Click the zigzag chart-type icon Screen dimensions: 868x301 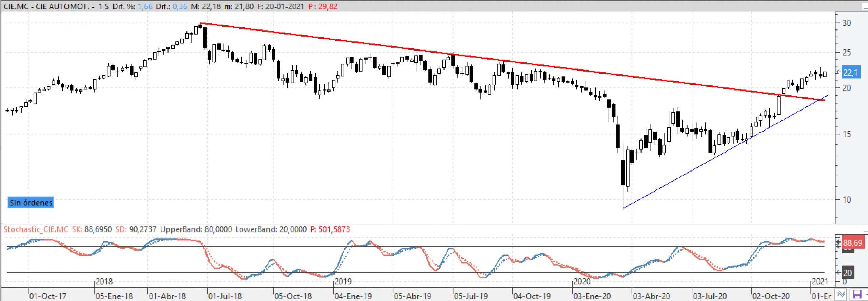pos(841,295)
